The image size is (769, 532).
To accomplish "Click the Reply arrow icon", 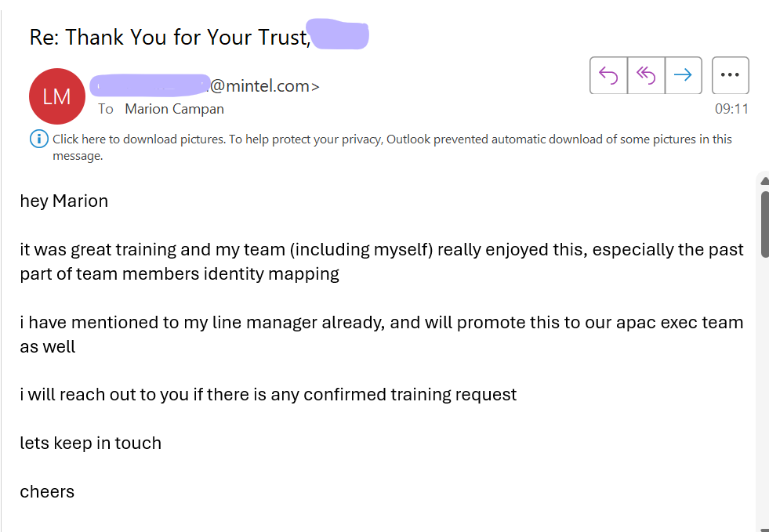I will tap(608, 75).
